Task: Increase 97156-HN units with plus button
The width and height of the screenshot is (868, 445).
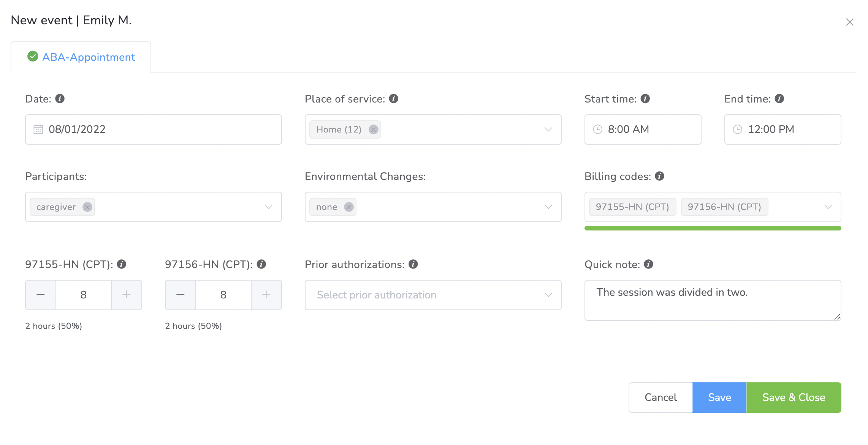Action: 266,295
